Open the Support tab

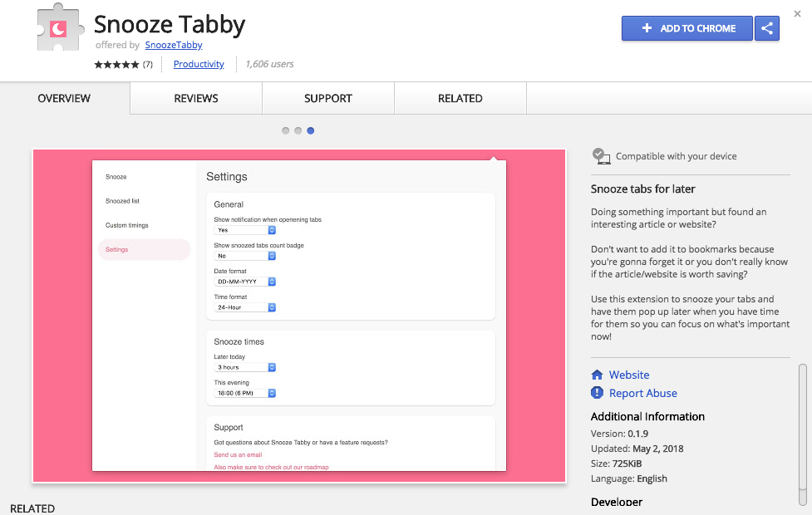[328, 98]
